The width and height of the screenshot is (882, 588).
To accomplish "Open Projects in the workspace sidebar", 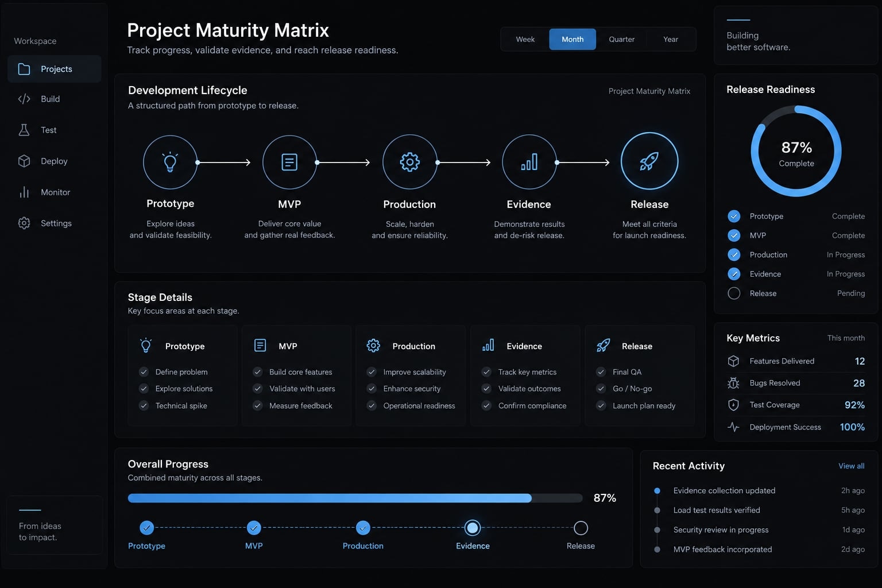I will [x=55, y=69].
